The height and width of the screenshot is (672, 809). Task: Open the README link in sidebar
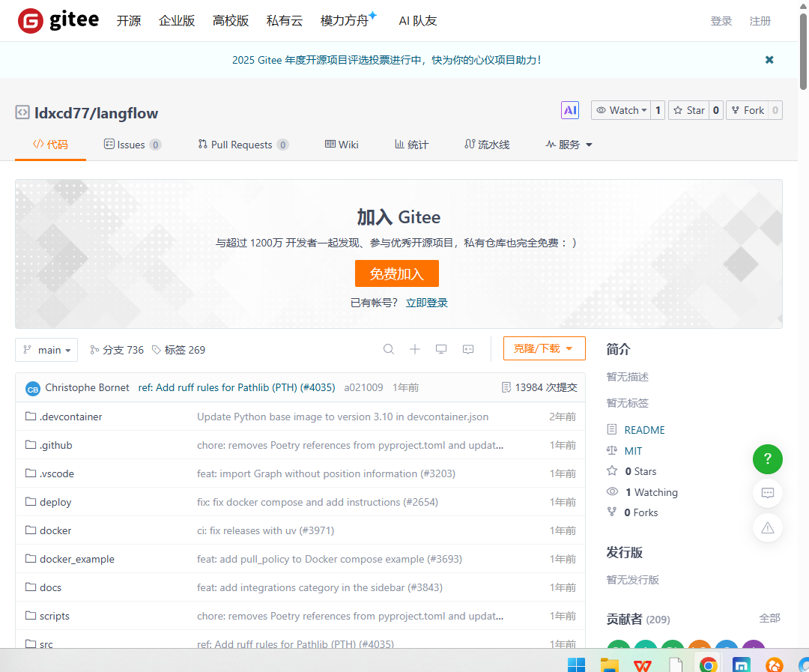644,430
